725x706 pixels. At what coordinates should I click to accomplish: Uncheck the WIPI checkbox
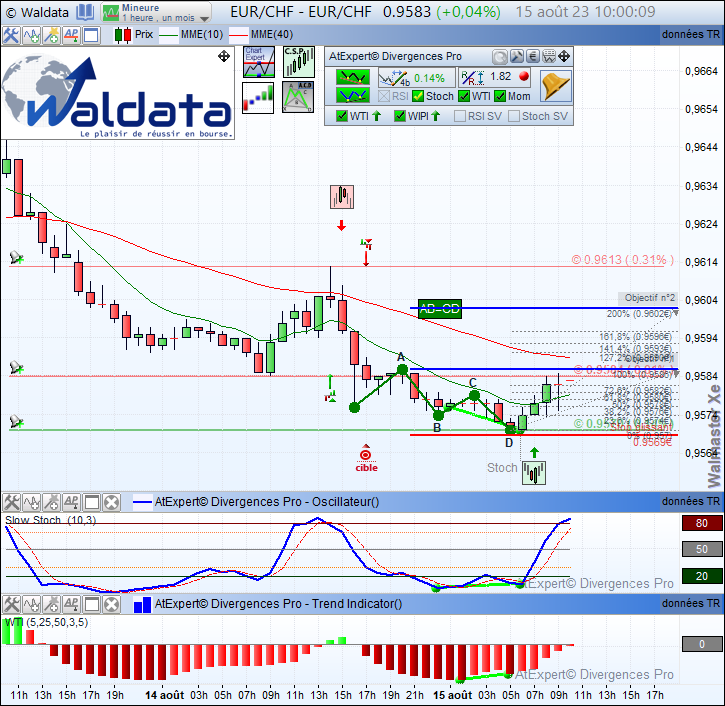[x=400, y=116]
